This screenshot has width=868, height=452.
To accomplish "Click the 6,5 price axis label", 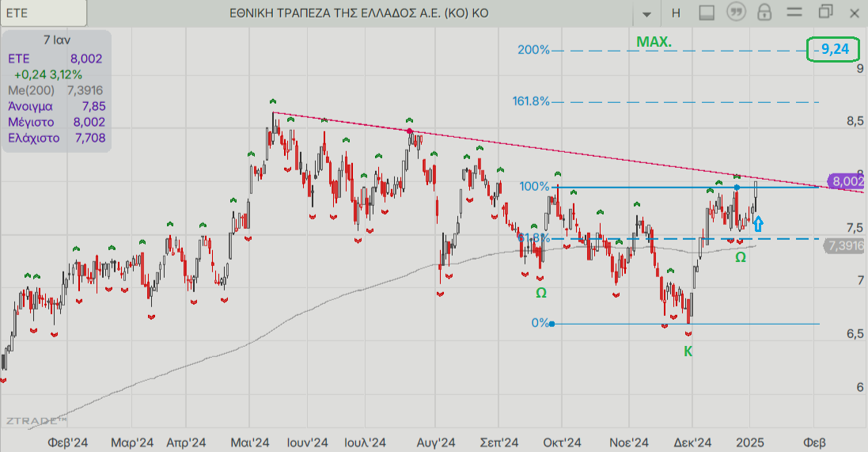I will (x=855, y=334).
